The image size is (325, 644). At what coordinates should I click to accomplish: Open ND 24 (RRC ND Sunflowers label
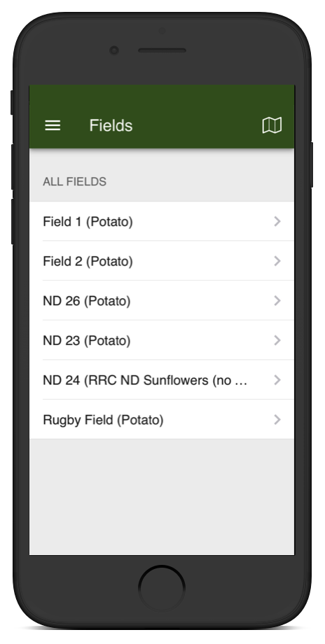(x=145, y=380)
